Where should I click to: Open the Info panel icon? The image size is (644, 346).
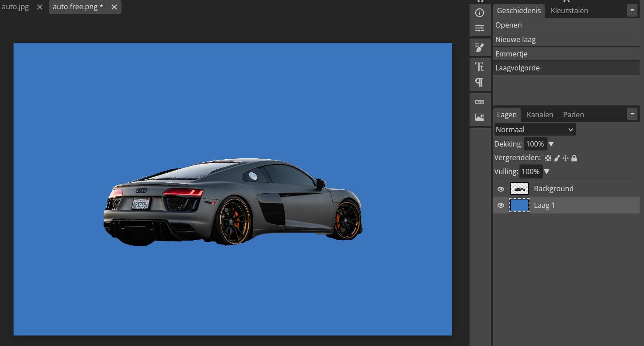pos(480,13)
